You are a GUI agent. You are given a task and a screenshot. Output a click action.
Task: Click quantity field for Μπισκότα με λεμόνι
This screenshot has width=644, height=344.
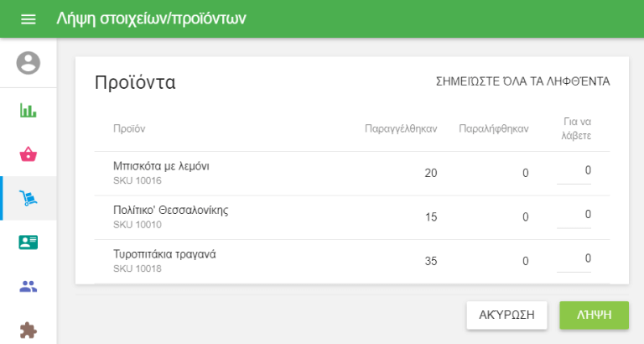574,171
